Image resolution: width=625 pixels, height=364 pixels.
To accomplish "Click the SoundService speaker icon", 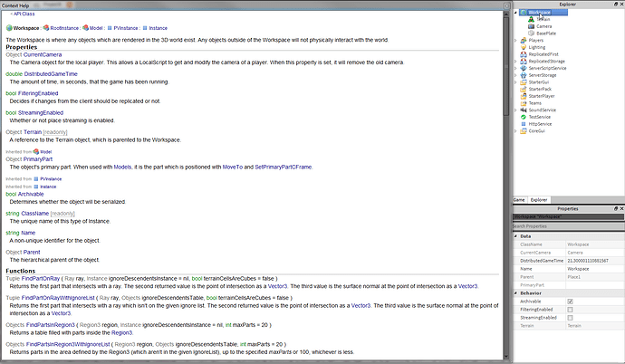I will (524, 110).
